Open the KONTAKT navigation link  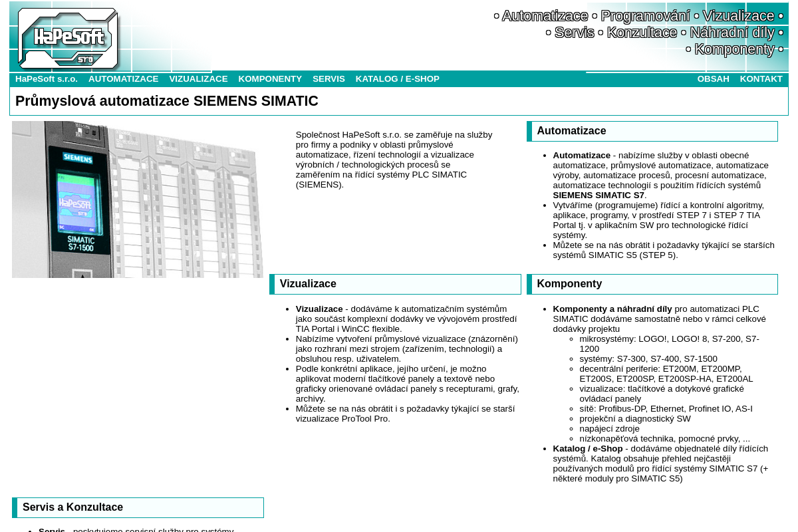(761, 79)
